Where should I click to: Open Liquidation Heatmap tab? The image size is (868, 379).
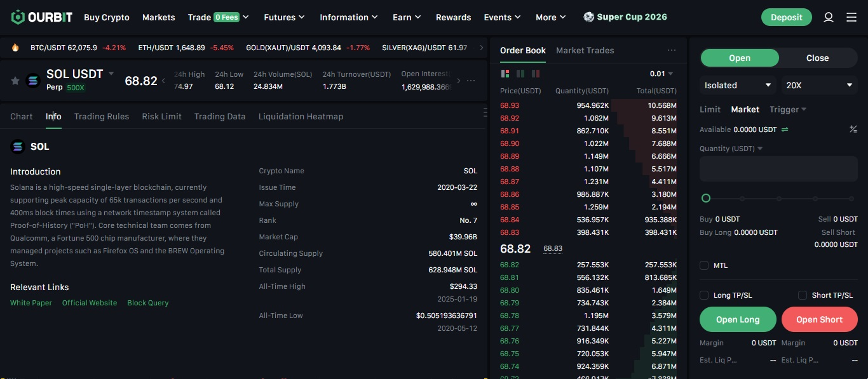click(x=301, y=116)
